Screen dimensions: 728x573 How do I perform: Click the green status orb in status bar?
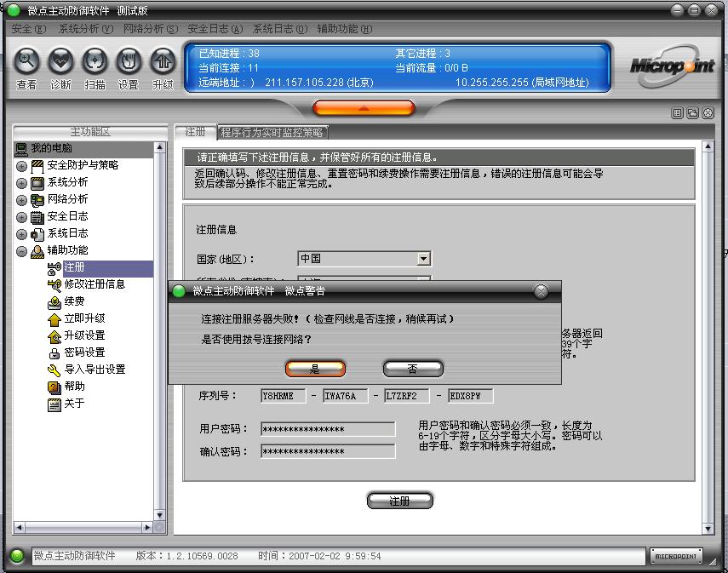pos(17,555)
